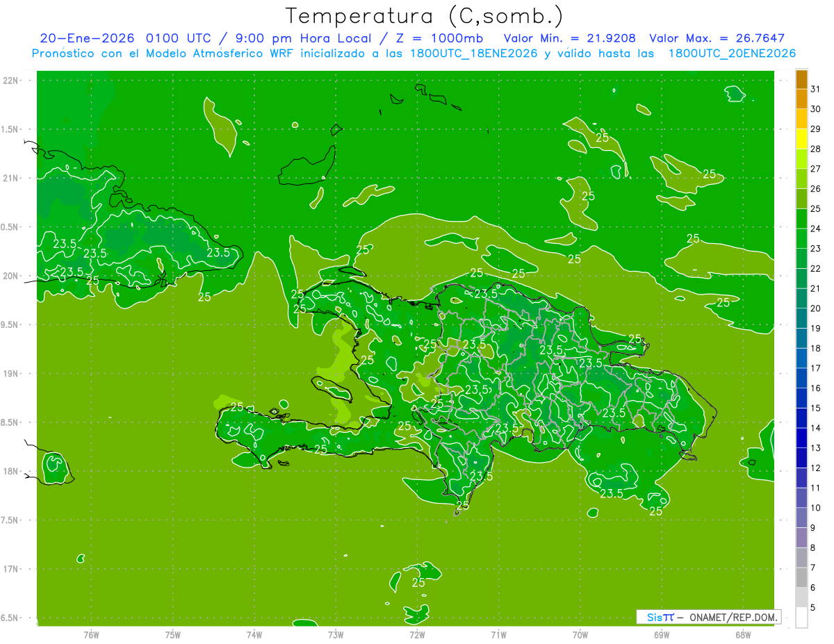
Task: Click the "29" color scale label
Action: pos(816,129)
